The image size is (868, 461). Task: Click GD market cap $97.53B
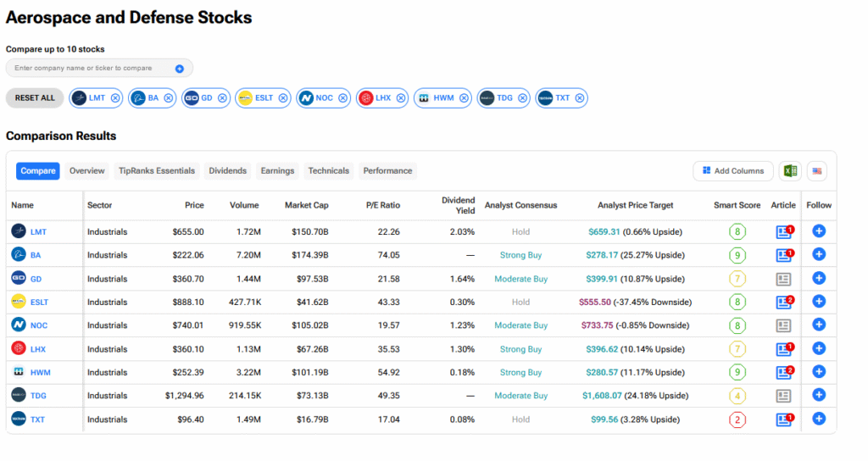[x=312, y=279]
